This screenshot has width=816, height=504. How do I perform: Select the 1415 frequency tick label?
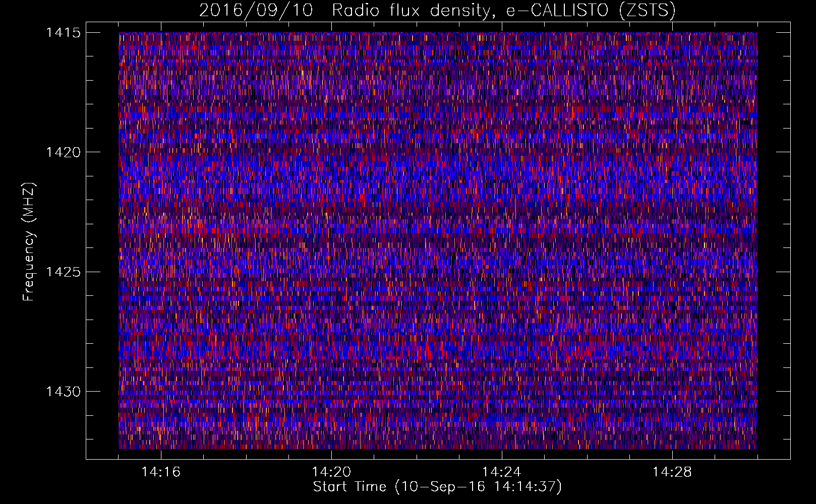pyautogui.click(x=63, y=33)
